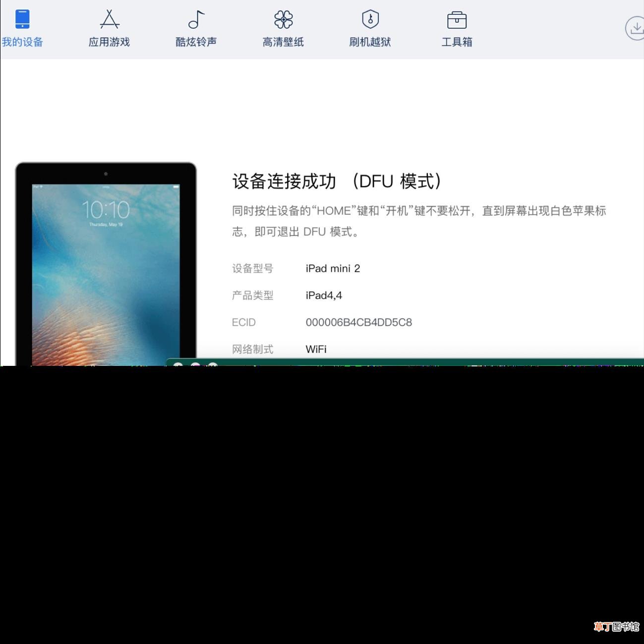Click the iPad device preview image
Viewport: 644px width, 644px height.
point(106,264)
